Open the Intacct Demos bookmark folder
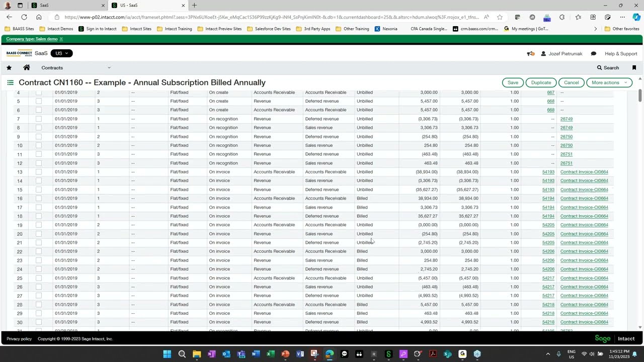The height and width of the screenshot is (362, 644). 56,29
